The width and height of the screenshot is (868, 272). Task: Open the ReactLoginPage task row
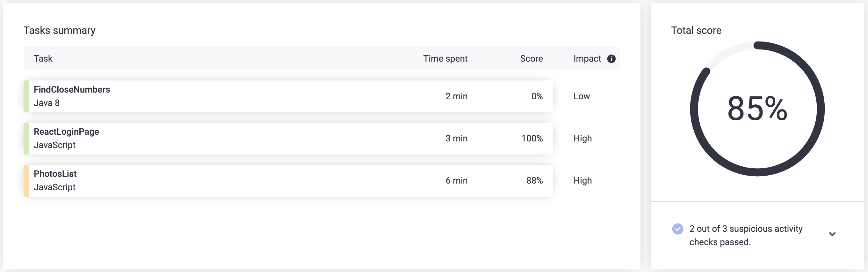pyautogui.click(x=288, y=139)
